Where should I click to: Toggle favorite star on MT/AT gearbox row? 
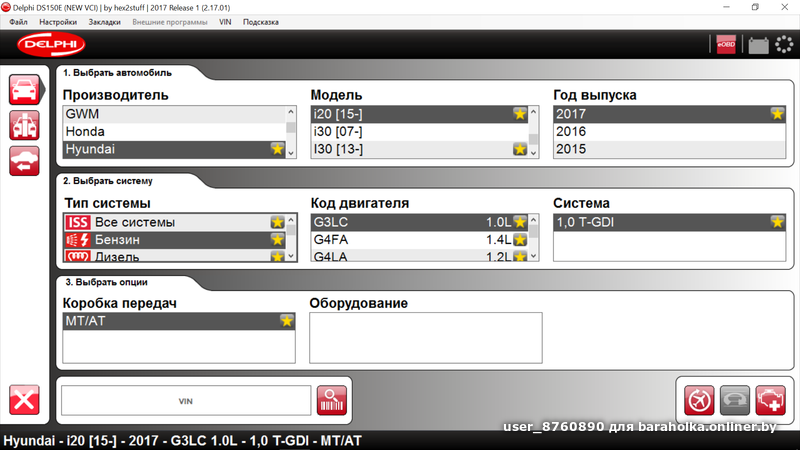click(x=286, y=321)
